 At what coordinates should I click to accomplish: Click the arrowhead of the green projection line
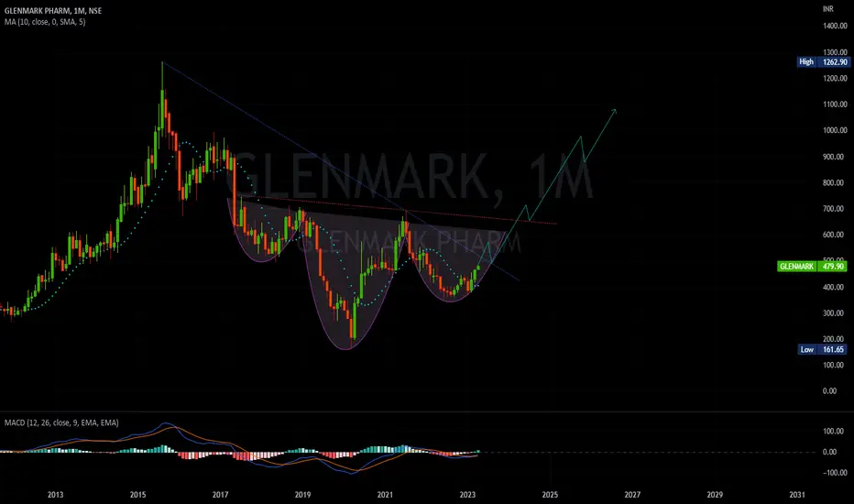click(x=614, y=112)
